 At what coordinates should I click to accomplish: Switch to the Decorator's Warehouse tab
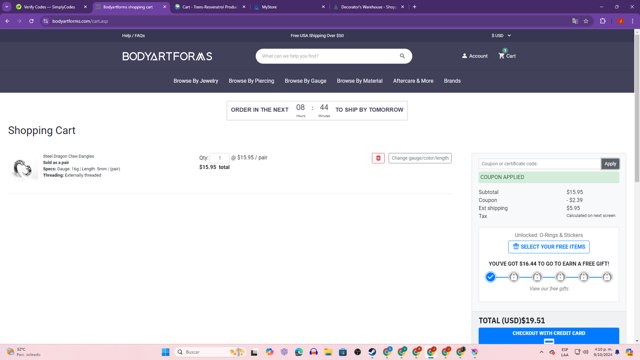[367, 7]
